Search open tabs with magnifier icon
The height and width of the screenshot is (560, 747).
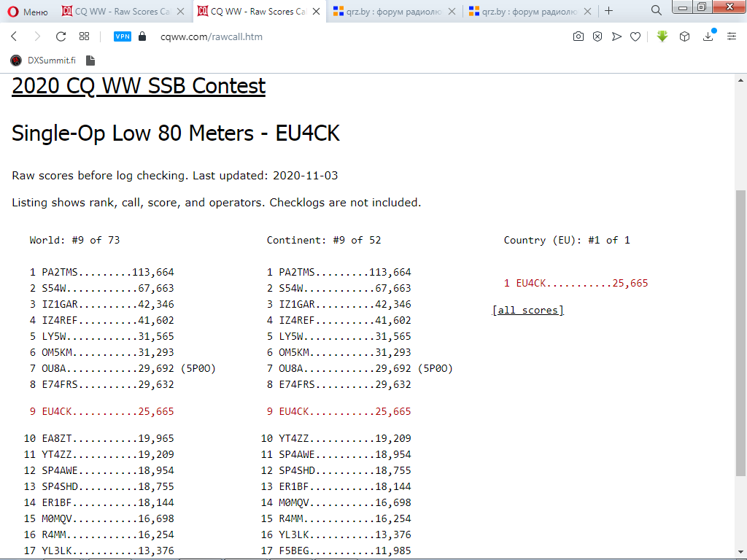656,10
